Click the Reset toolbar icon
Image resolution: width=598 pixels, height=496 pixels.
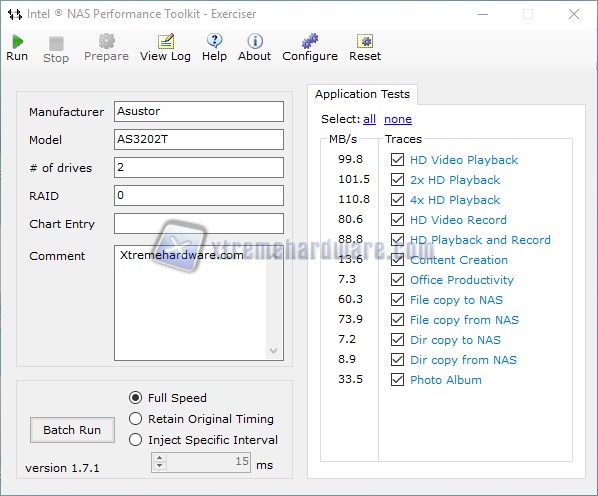pos(365,41)
